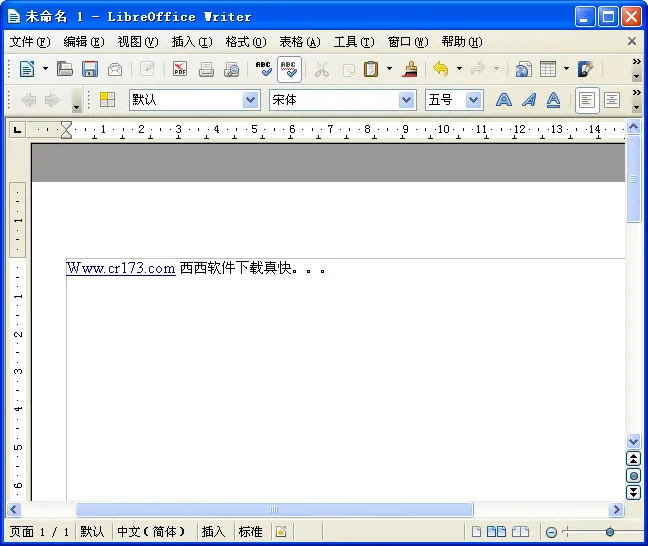Run spelling and grammar check icon
Screen dimensions: 648x546
[263, 69]
